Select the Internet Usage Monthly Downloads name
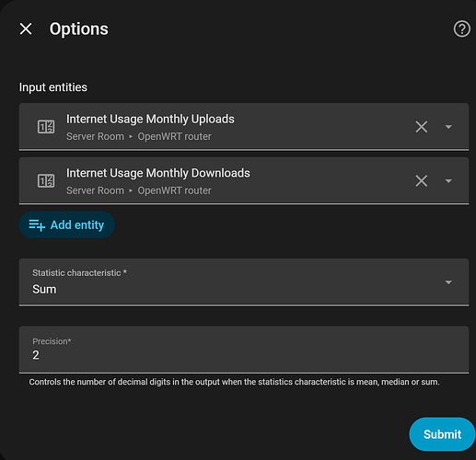Image resolution: width=476 pixels, height=460 pixels. click(x=158, y=173)
